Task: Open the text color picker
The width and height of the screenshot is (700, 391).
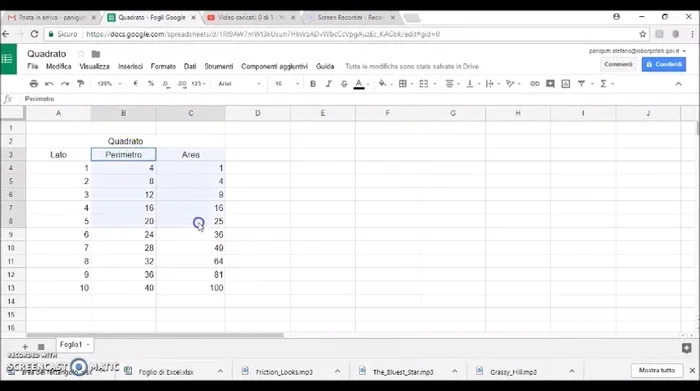Action: 359,84
